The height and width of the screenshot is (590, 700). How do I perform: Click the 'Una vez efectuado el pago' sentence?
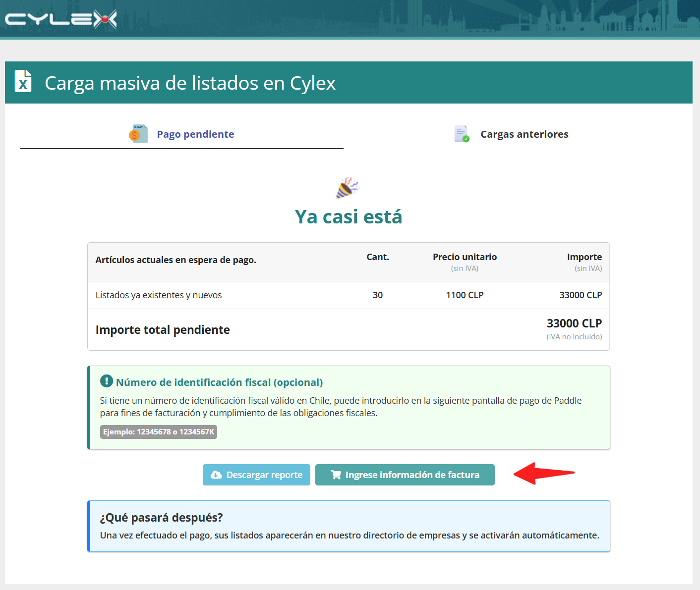point(350,536)
